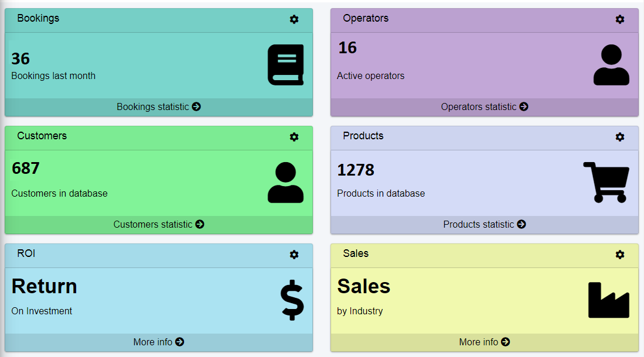Click the person icon on Operators card

pyautogui.click(x=611, y=64)
